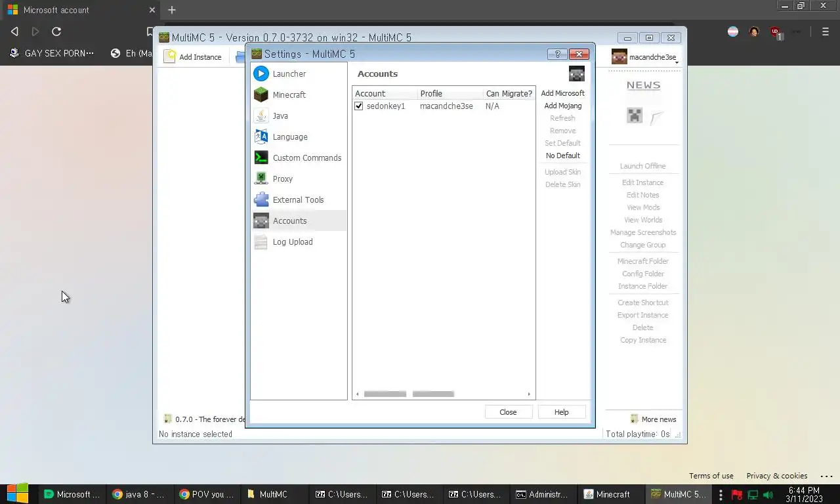Open the Windows Start button
This screenshot has width=840, height=504.
coord(18,494)
